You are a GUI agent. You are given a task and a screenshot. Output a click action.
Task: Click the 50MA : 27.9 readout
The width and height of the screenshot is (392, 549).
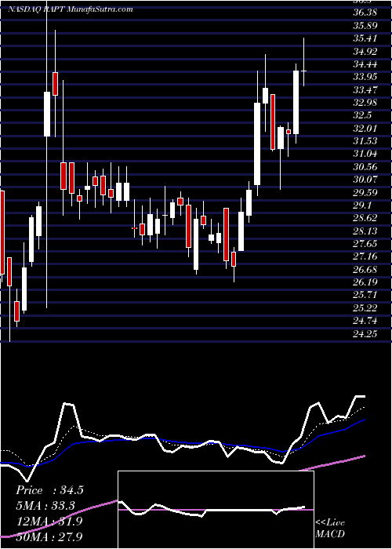tap(49, 536)
